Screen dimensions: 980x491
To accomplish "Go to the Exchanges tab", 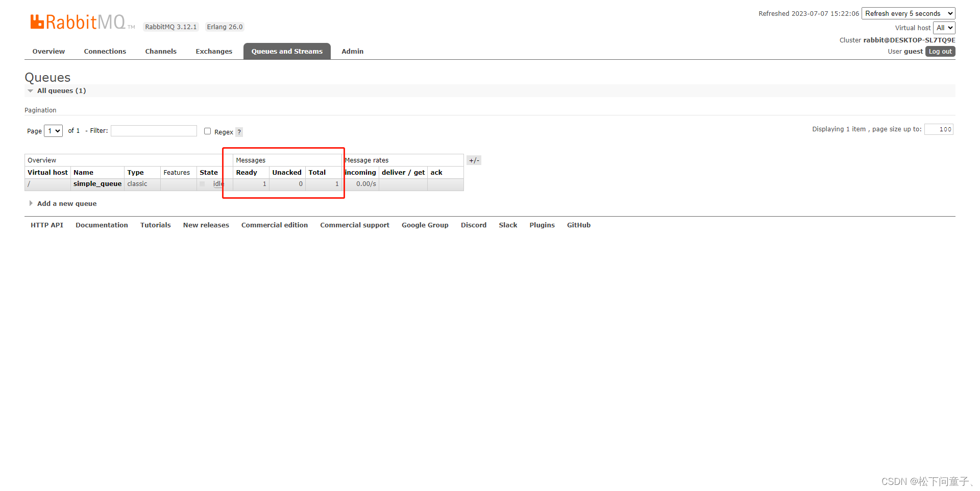I will 214,52.
